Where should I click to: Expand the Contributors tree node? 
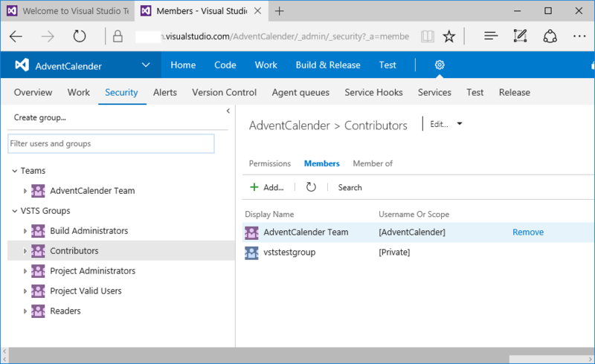tap(25, 251)
